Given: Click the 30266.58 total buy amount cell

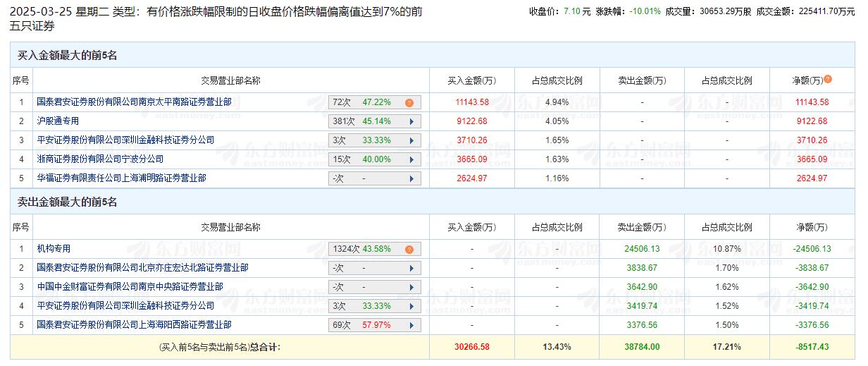Looking at the screenshot, I should (472, 347).
